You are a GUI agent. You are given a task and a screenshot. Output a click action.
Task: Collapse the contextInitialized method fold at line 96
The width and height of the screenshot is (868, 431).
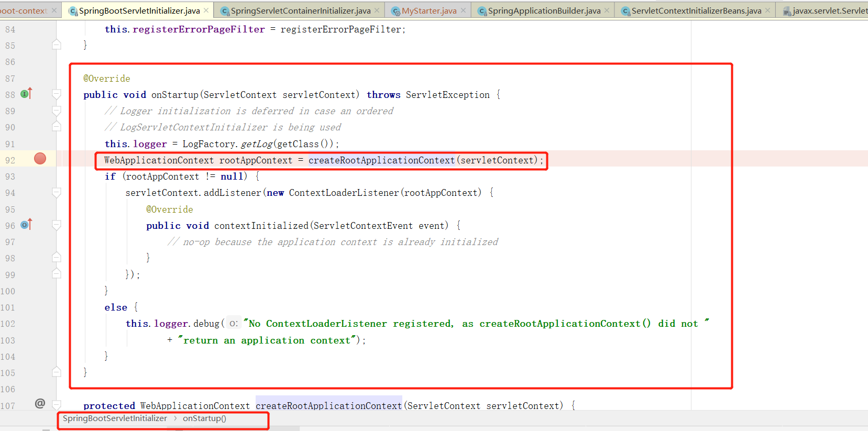[x=57, y=225]
